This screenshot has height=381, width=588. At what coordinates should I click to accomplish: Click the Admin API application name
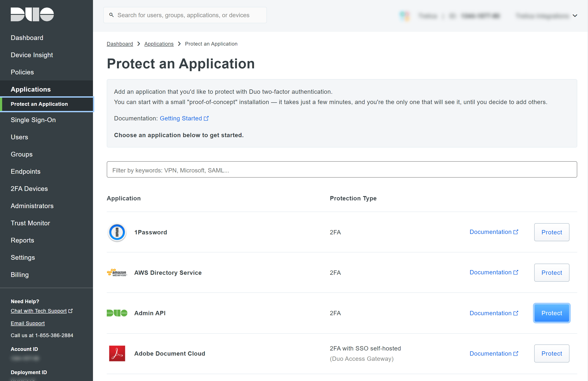150,313
